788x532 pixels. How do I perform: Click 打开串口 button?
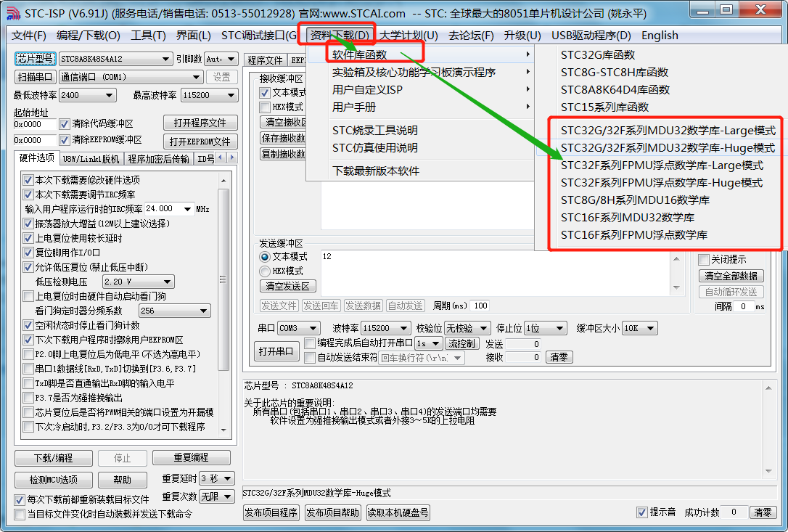click(276, 351)
